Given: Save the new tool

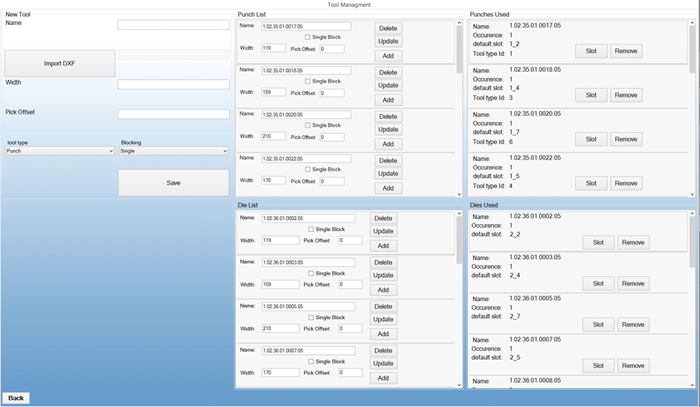Looking at the screenshot, I should (x=173, y=183).
